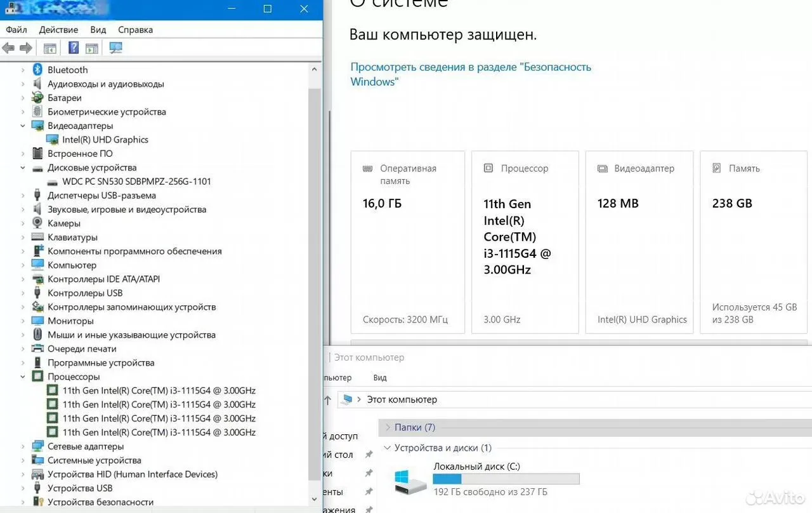
Task: Open help via the question mark toolbar icon
Action: point(74,48)
